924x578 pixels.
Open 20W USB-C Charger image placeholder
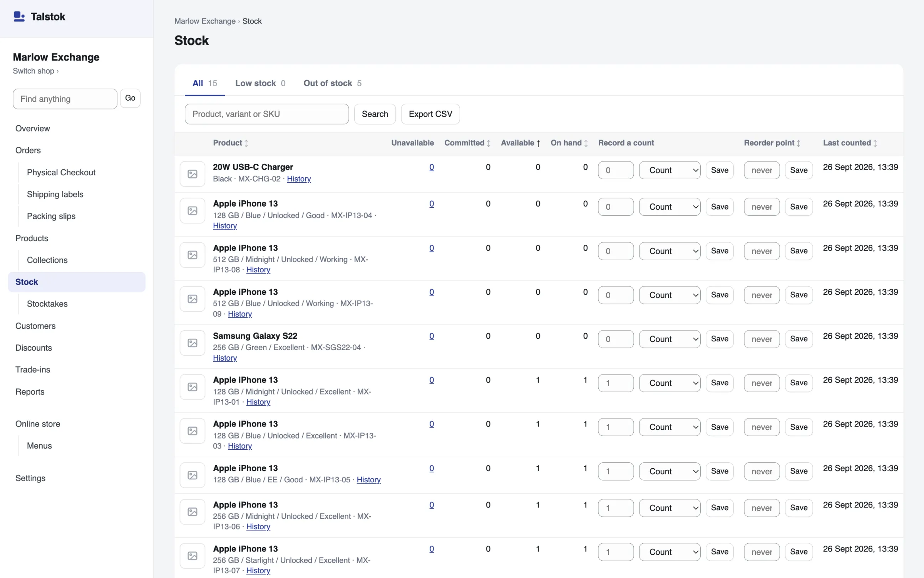tap(192, 174)
